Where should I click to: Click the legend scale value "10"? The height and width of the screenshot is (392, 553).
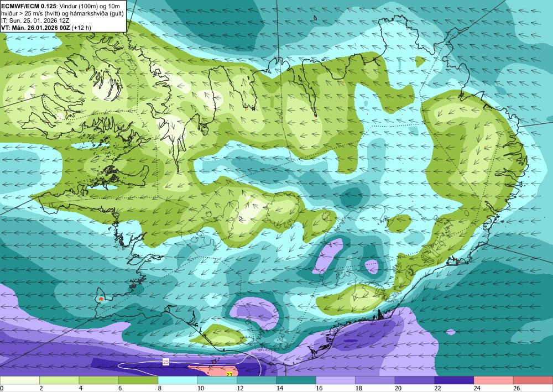click(201, 389)
